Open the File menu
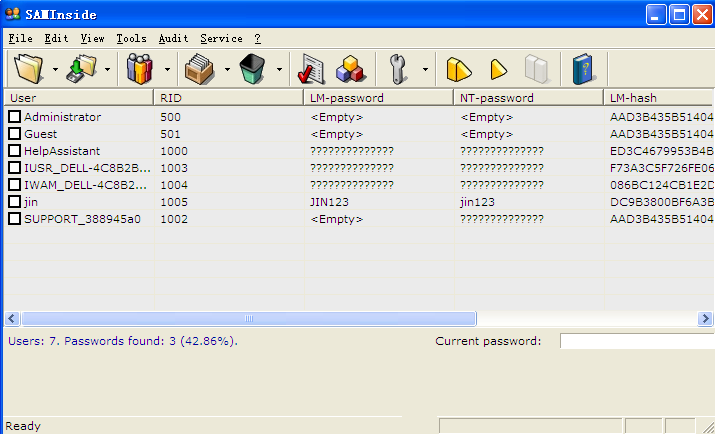This screenshot has width=715, height=434. 21,39
